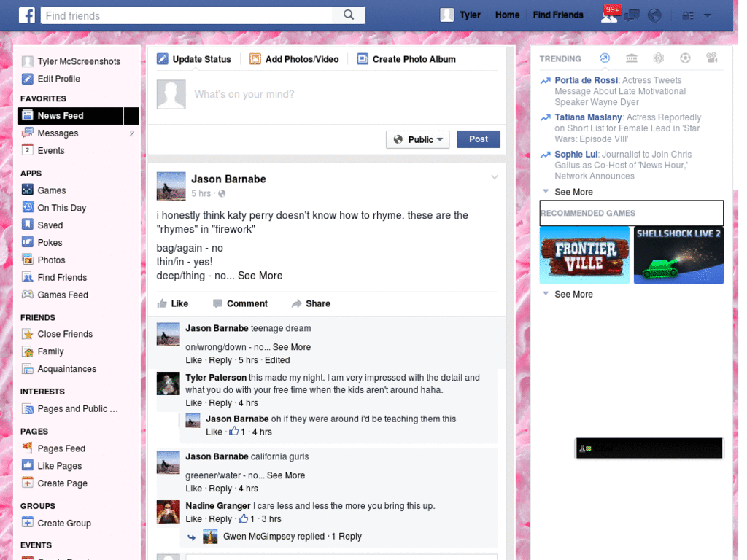
Task: Open Pages and Public interests list
Action: coord(77,408)
